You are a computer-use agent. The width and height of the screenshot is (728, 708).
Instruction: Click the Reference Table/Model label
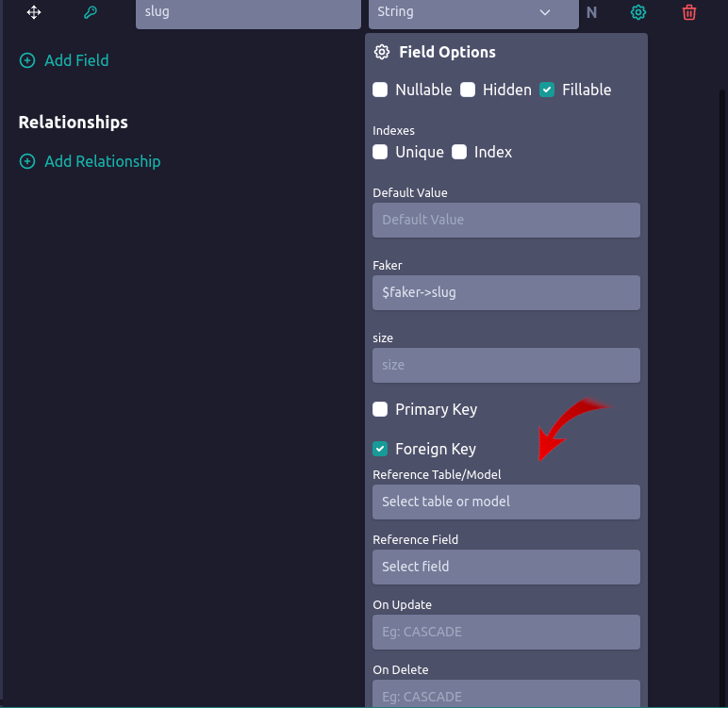437,474
